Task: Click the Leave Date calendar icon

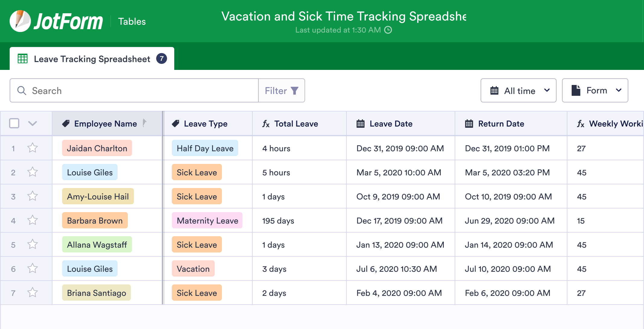Action: click(x=360, y=124)
